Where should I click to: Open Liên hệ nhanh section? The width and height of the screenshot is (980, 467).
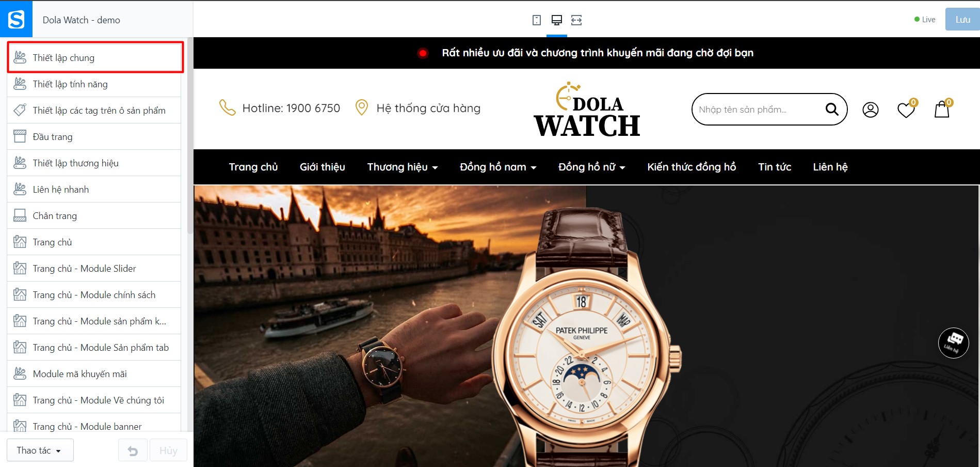pyautogui.click(x=94, y=189)
